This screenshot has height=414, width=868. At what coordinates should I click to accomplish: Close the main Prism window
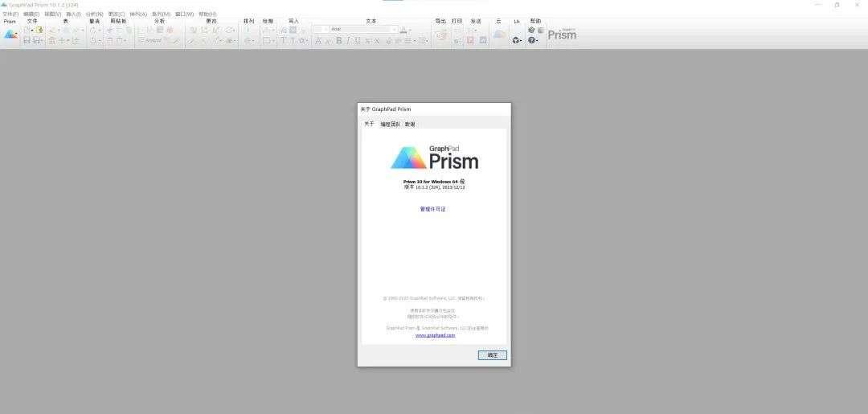(857, 5)
